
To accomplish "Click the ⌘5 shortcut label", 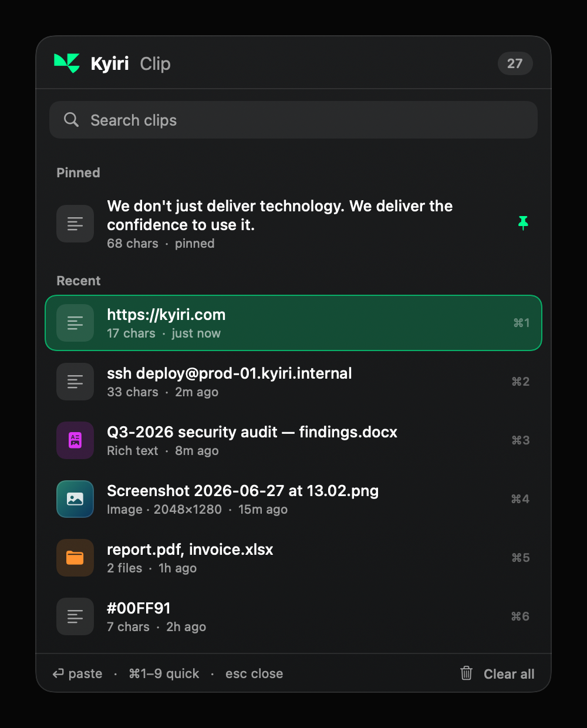I will point(521,558).
